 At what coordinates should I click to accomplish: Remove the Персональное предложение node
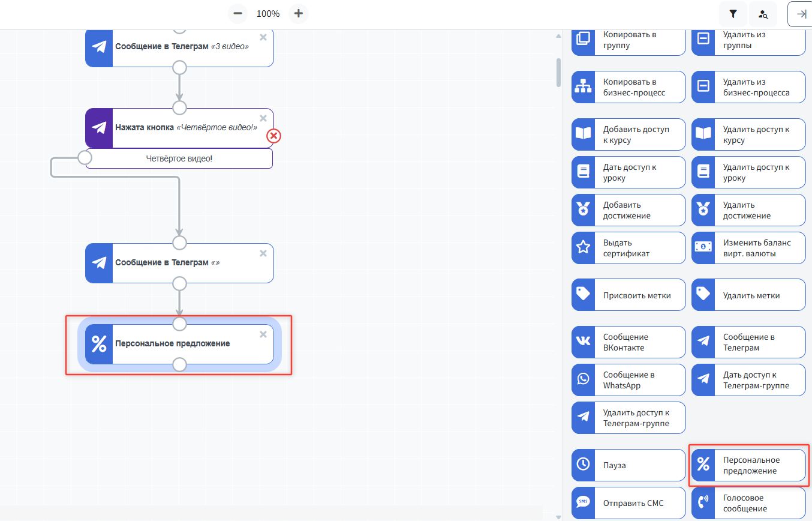263,334
